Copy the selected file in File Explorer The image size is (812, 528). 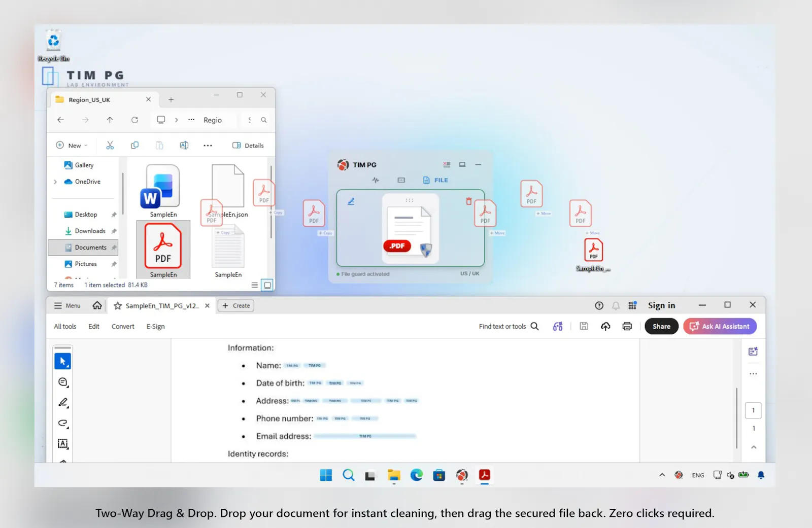(x=134, y=146)
